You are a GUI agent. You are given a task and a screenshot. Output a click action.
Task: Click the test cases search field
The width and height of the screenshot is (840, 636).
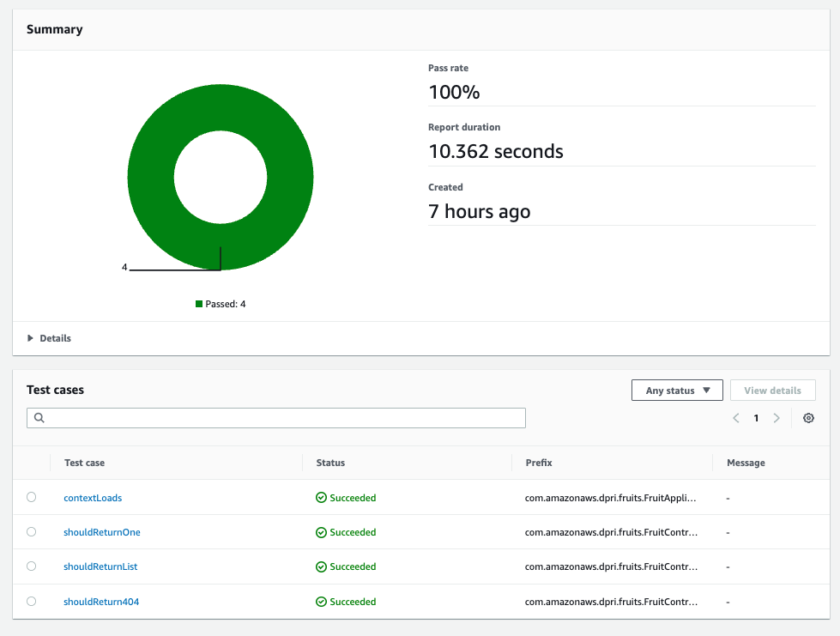coord(276,418)
